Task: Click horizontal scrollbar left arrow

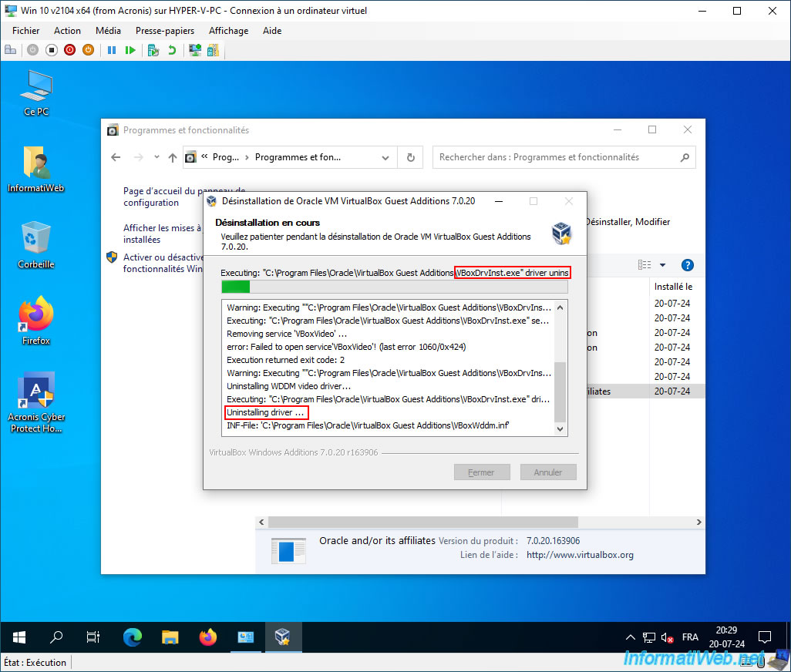Action: coord(261,522)
